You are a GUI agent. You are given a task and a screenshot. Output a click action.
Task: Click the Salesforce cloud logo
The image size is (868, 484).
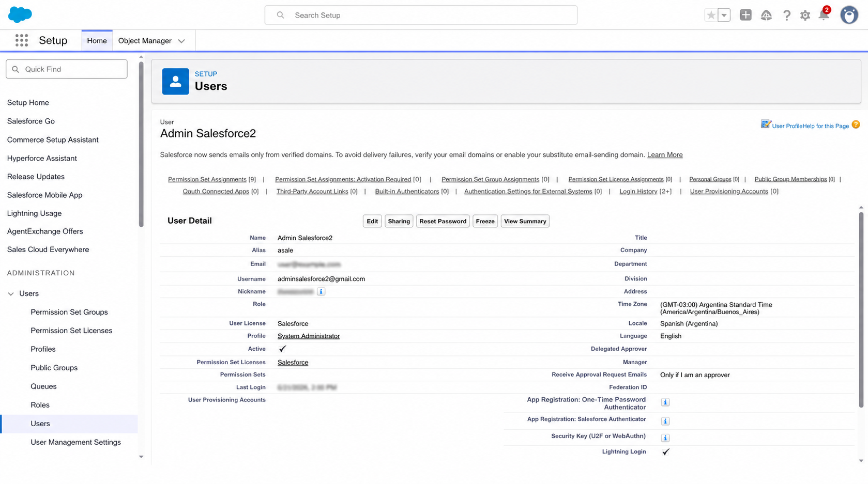[20, 14]
